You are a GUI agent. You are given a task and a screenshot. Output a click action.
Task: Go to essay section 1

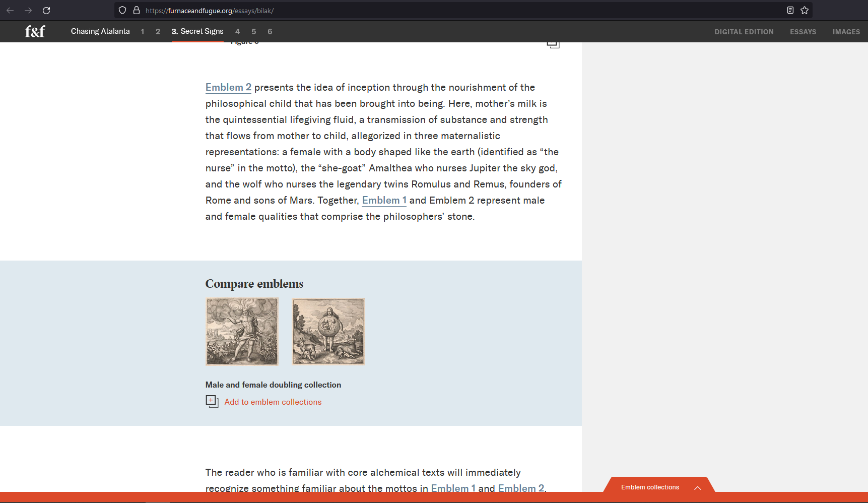click(x=143, y=31)
